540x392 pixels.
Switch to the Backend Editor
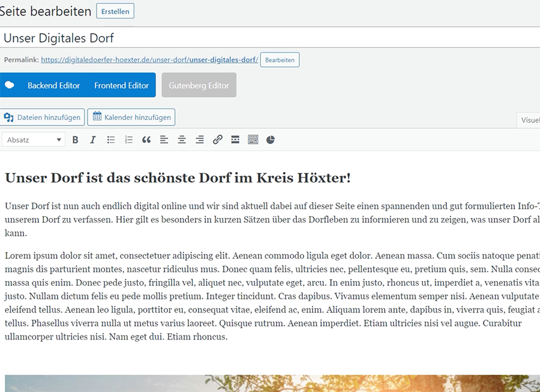pos(53,85)
